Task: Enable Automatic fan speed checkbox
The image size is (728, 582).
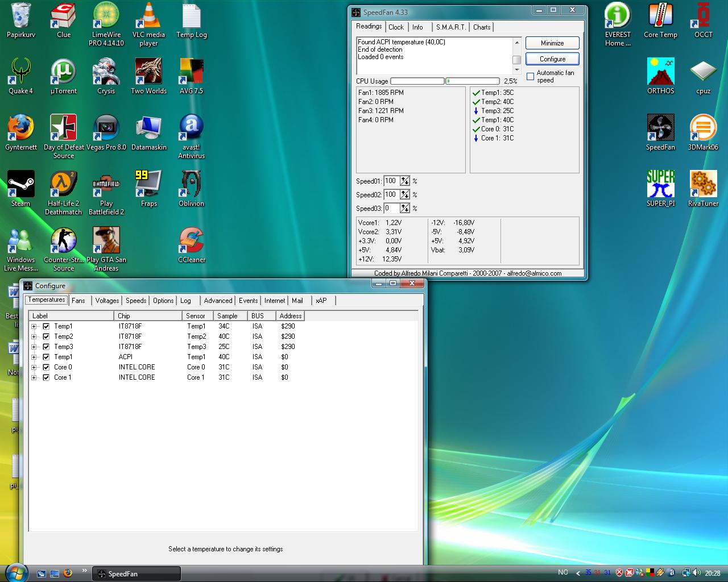Action: (x=531, y=77)
